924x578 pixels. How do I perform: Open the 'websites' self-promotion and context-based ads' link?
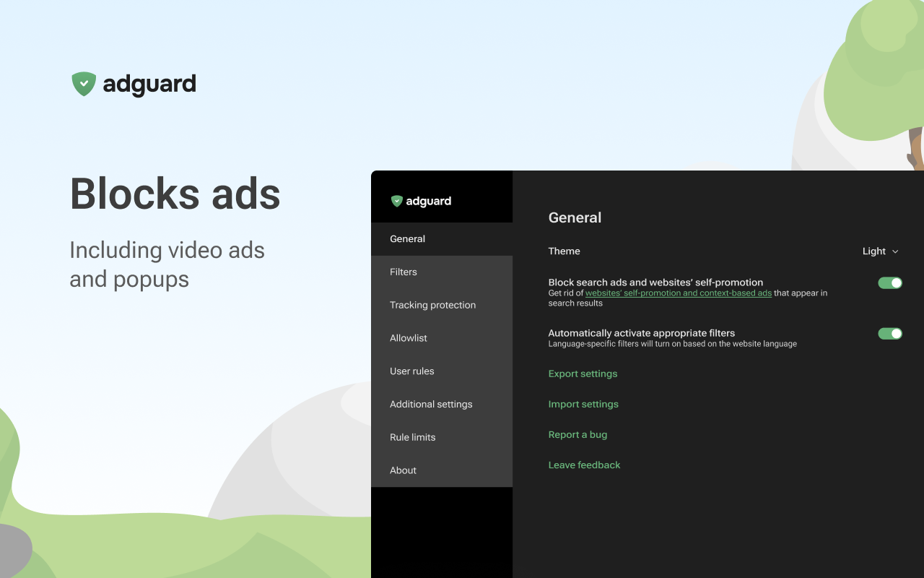click(x=679, y=293)
